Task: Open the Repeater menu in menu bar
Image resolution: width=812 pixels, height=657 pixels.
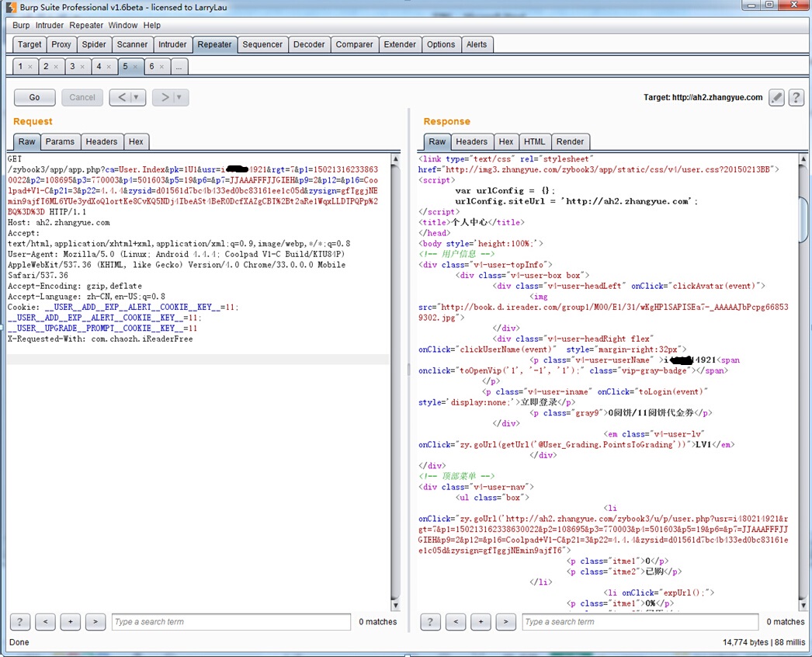Action: 86,26
